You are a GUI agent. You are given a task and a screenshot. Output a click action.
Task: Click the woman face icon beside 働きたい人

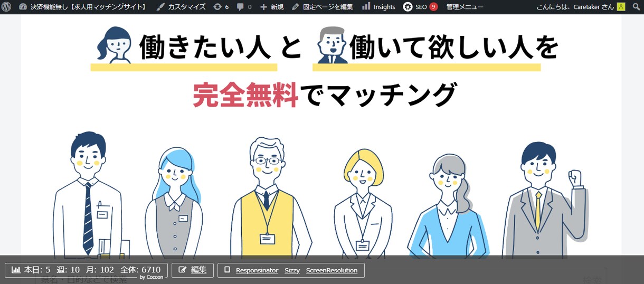[113, 45]
